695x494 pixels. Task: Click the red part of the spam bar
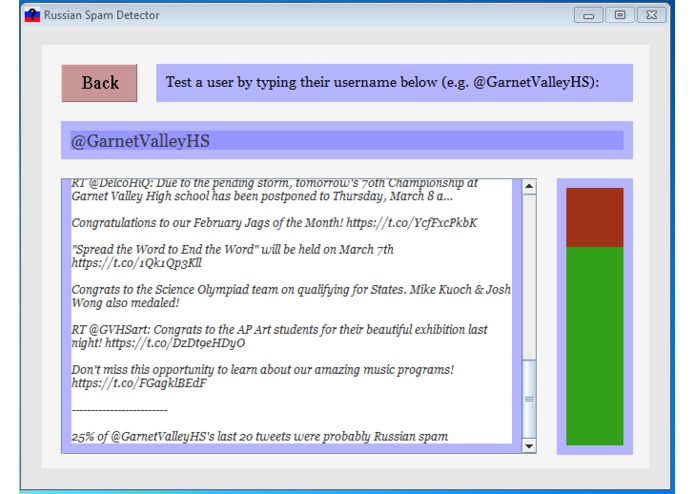(594, 217)
